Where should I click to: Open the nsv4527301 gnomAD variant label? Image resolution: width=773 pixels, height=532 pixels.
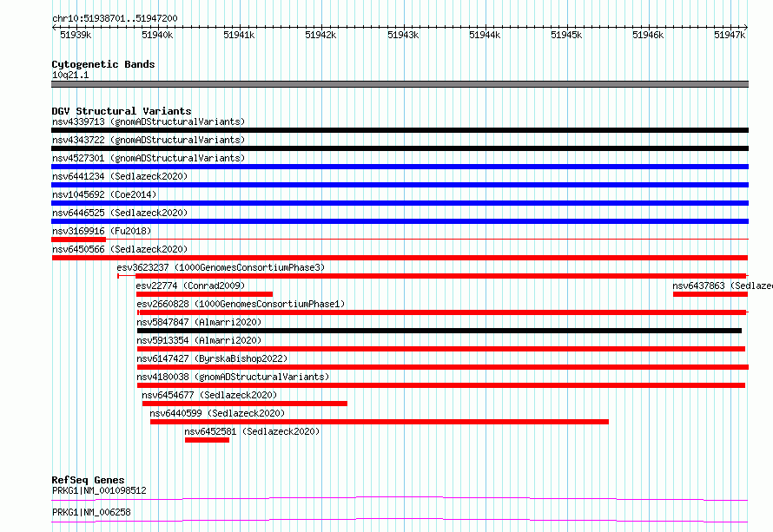149,158
